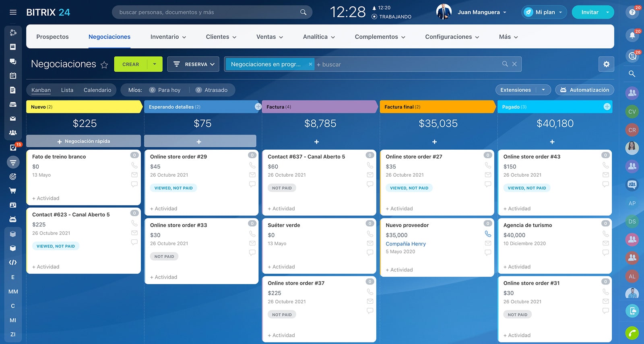Viewport: 644px width, 344px height.
Task: Open the RESERVA pipeline dropdown
Action: (x=193, y=64)
